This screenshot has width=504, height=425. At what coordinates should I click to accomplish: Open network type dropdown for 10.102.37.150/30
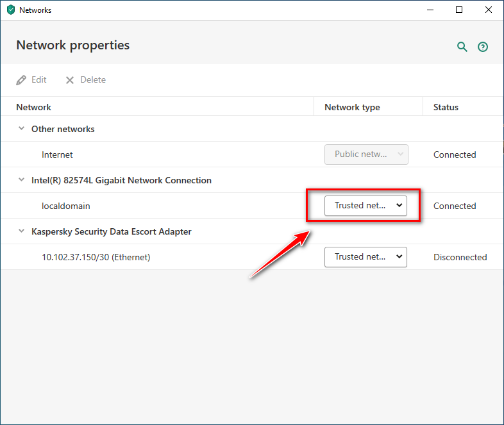pyautogui.click(x=365, y=257)
